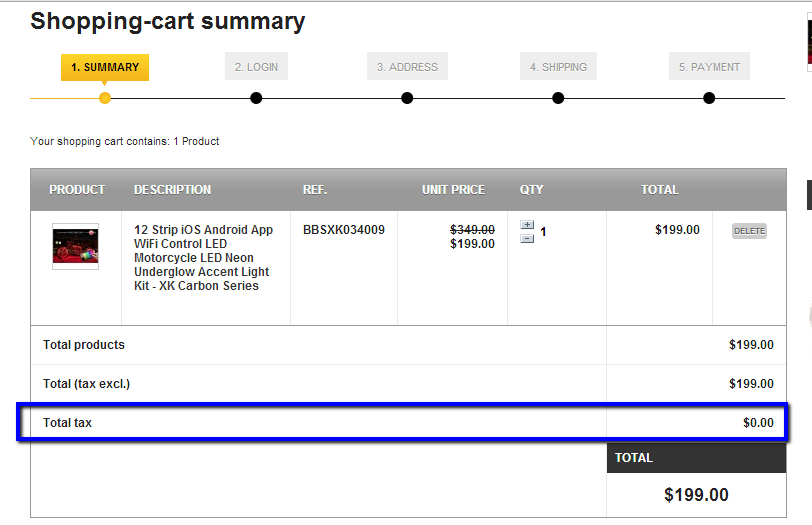
Task: Decrease quantity with the minus button
Action: point(527,239)
